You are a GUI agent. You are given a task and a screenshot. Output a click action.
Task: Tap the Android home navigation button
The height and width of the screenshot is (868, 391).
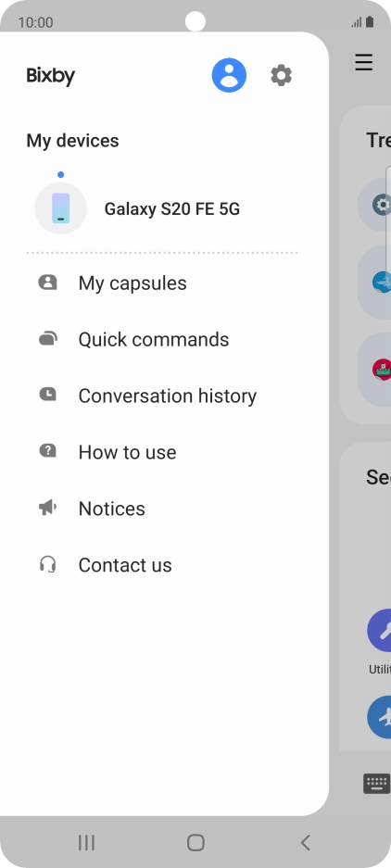pos(195,843)
